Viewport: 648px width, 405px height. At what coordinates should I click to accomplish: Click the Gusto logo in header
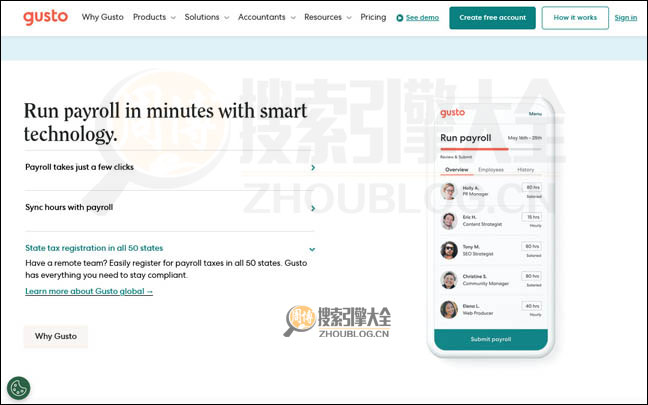coord(45,17)
